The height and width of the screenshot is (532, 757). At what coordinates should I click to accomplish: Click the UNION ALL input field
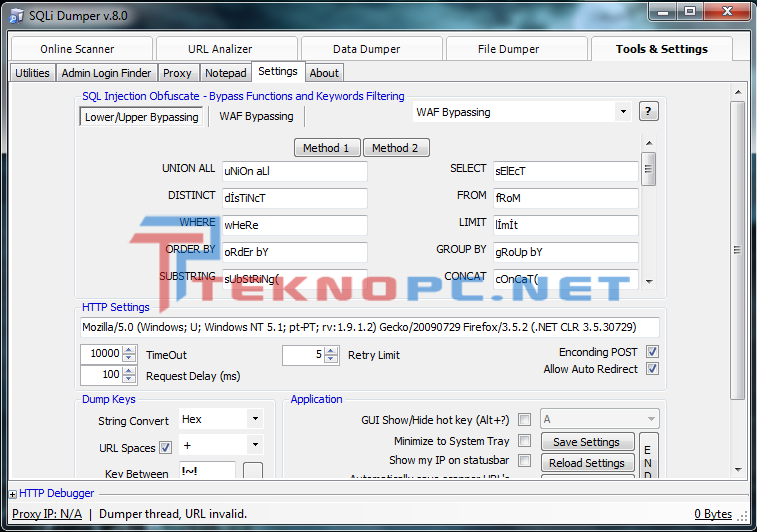[x=294, y=171]
